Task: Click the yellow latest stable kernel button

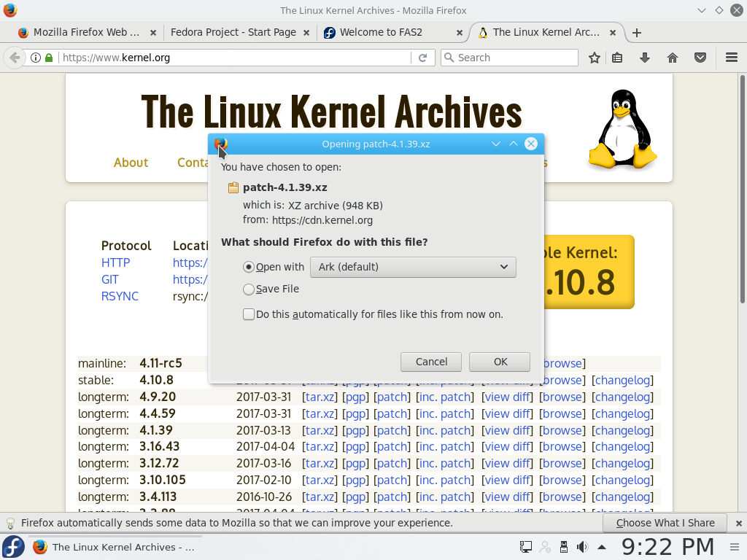Action: point(589,272)
